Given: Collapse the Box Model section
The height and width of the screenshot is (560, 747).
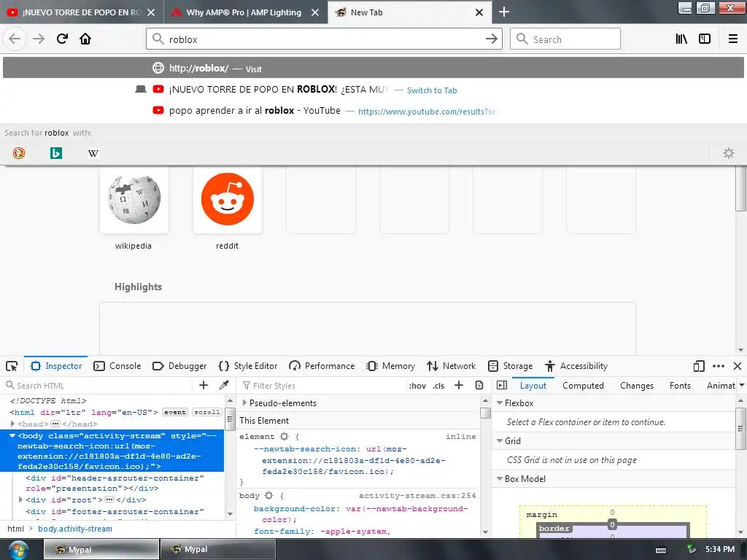Looking at the screenshot, I should tap(500, 479).
